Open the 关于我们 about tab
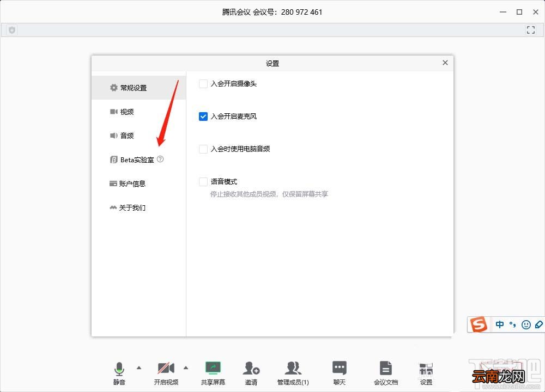545x392 pixels. pyautogui.click(x=138, y=207)
